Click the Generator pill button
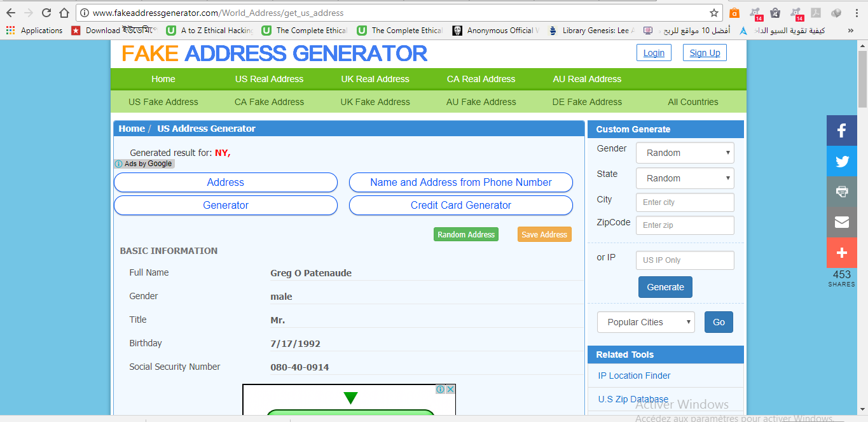The width and height of the screenshot is (868, 422). point(226,205)
